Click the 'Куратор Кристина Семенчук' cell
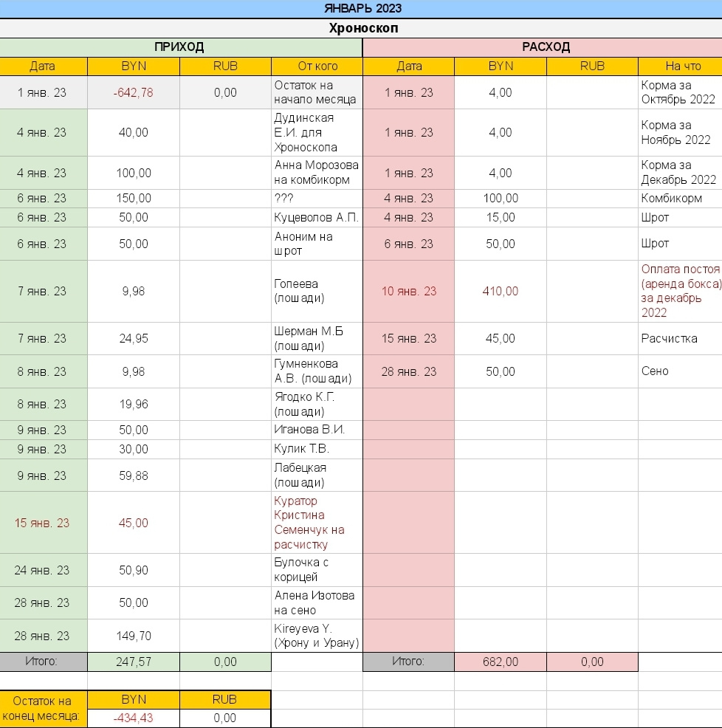 317,523
